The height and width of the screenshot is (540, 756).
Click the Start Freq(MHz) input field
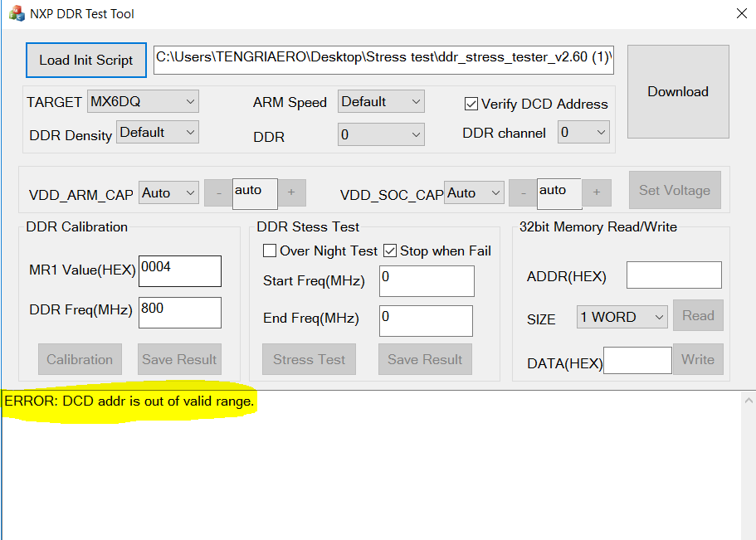coord(427,281)
